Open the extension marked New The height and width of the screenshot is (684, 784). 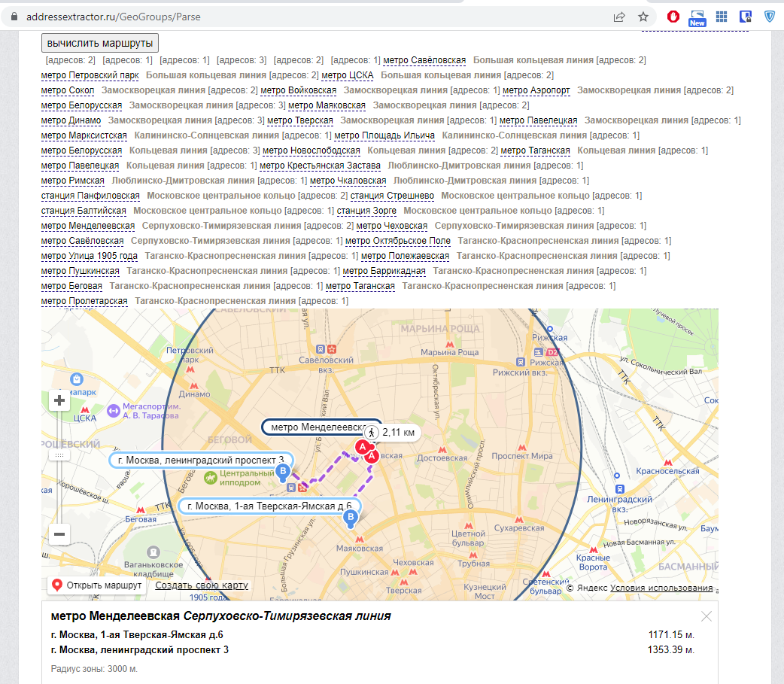click(x=697, y=18)
